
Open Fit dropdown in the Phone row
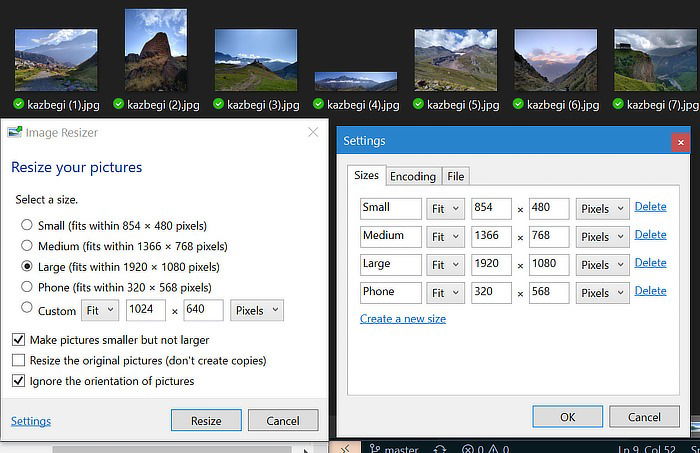click(445, 293)
